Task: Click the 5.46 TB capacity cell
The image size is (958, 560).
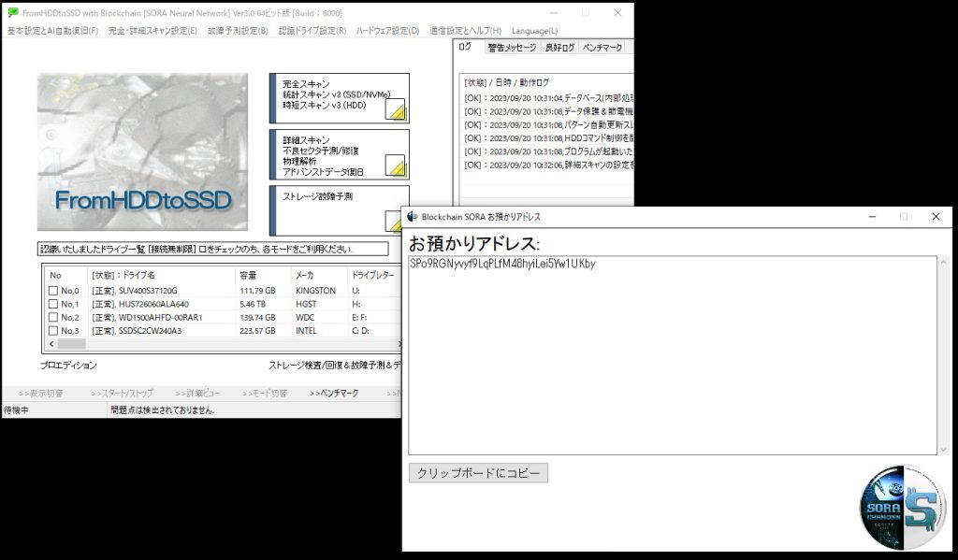Action: pyautogui.click(x=253, y=304)
